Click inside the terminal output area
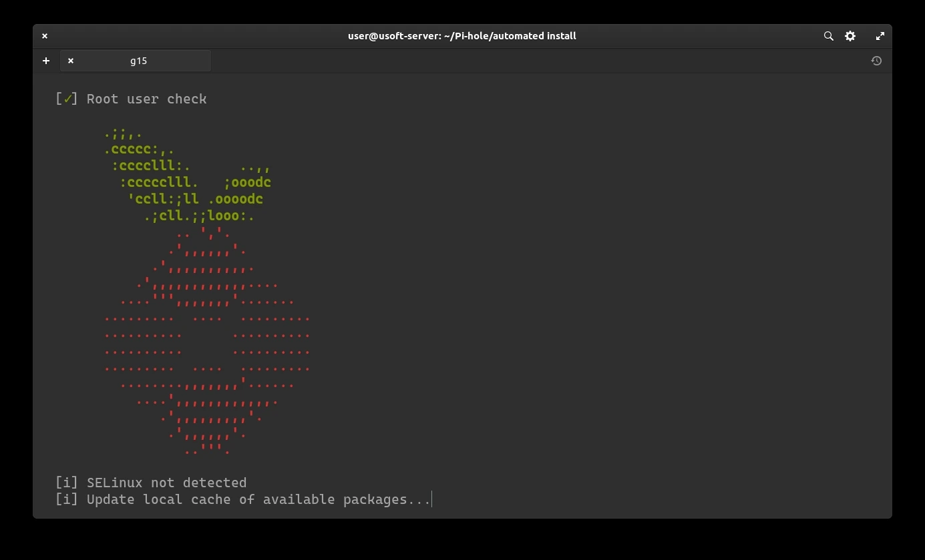The image size is (925, 560). coord(534,267)
